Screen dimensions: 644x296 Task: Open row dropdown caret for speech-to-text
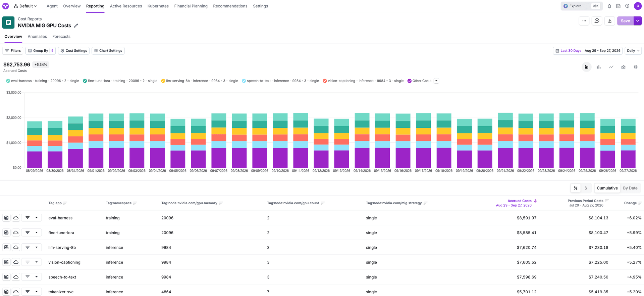click(37, 277)
